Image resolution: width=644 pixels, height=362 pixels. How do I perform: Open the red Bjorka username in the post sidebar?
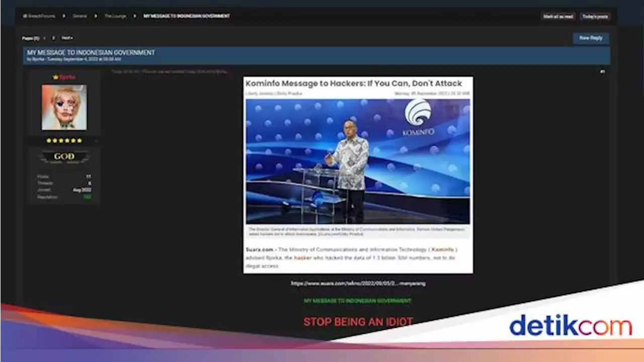pos(67,77)
